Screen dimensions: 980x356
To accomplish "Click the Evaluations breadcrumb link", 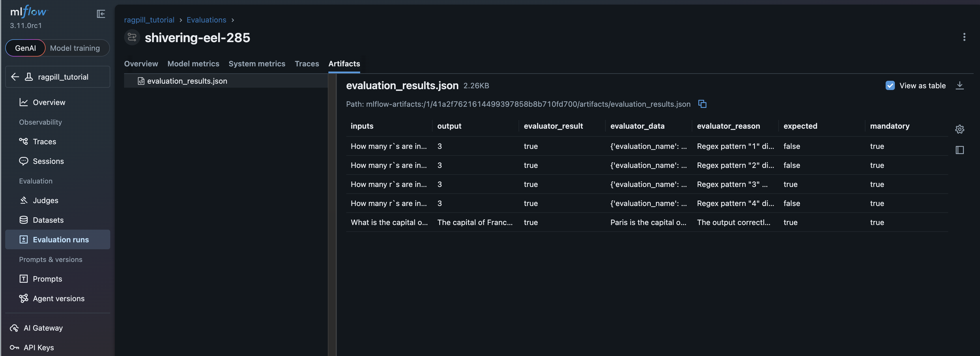I will [x=206, y=20].
